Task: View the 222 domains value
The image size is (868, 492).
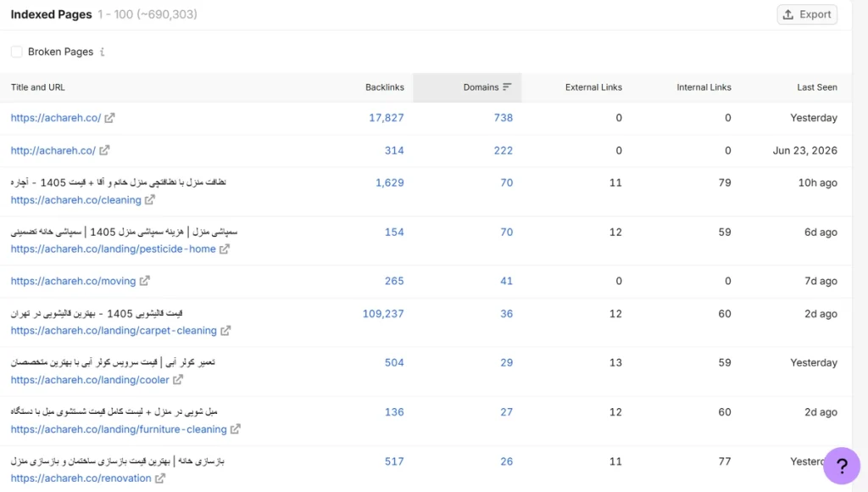Action: 504,150
